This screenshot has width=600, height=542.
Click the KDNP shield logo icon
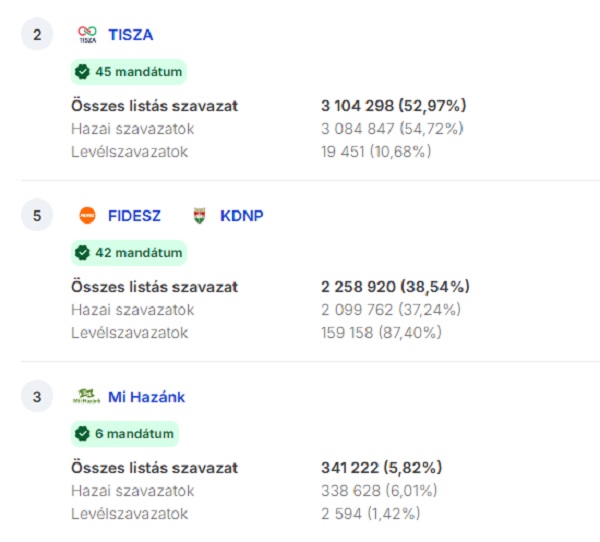point(200,215)
